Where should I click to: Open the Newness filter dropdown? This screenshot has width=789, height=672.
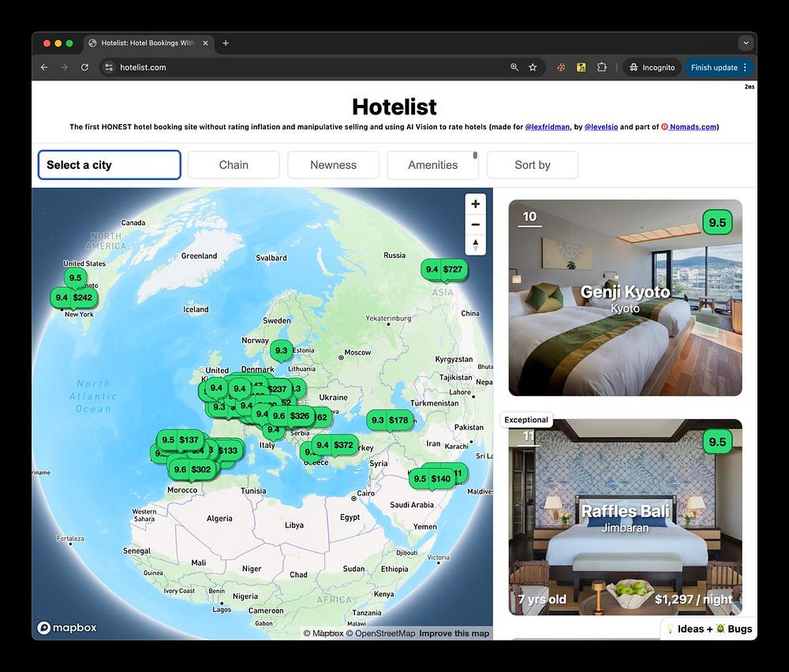(x=333, y=165)
